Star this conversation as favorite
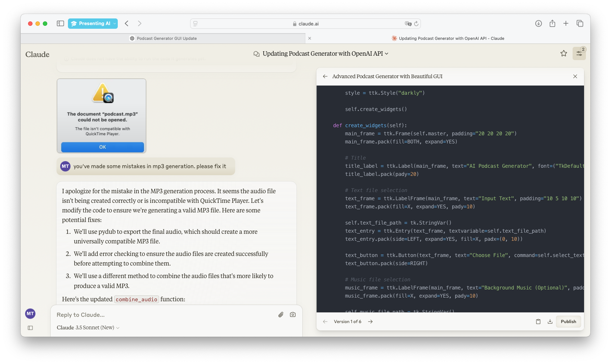The height and width of the screenshot is (364, 611). pyautogui.click(x=563, y=53)
